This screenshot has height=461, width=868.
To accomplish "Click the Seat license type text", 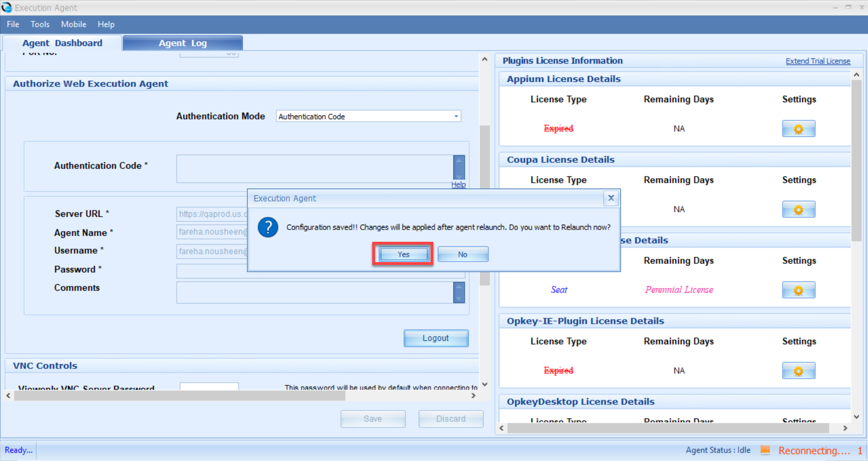I will (x=559, y=290).
